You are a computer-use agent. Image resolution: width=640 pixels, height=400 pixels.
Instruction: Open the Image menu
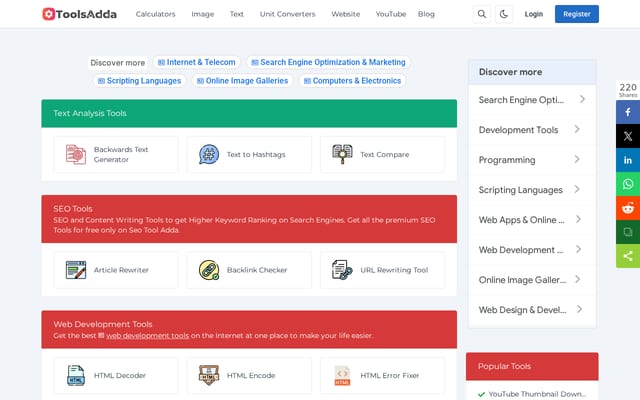coord(202,14)
